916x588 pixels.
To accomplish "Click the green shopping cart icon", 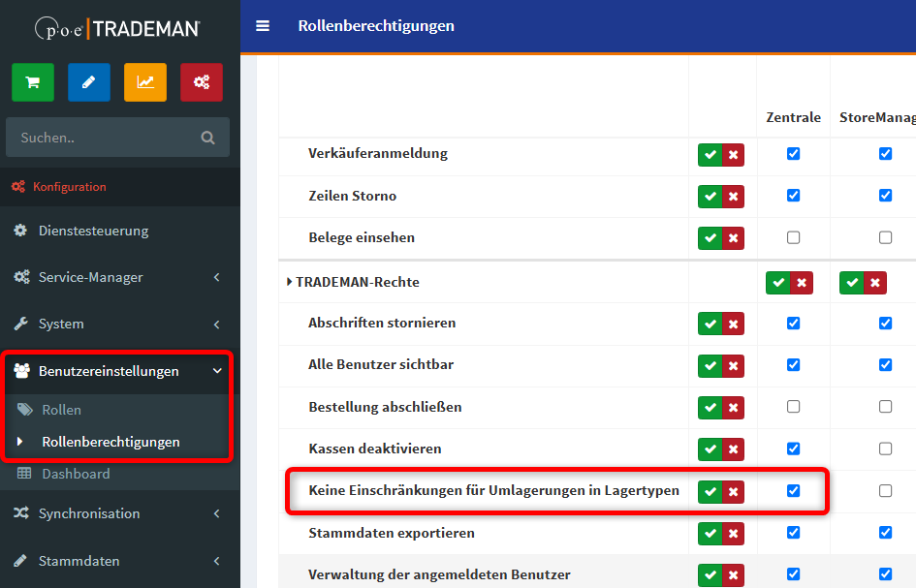I will click(33, 82).
